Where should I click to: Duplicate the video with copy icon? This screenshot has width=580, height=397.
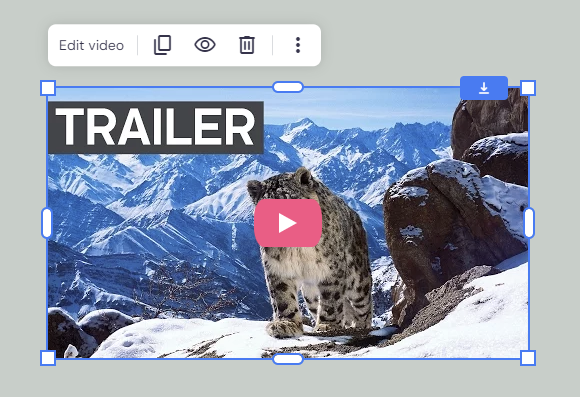[x=162, y=45]
